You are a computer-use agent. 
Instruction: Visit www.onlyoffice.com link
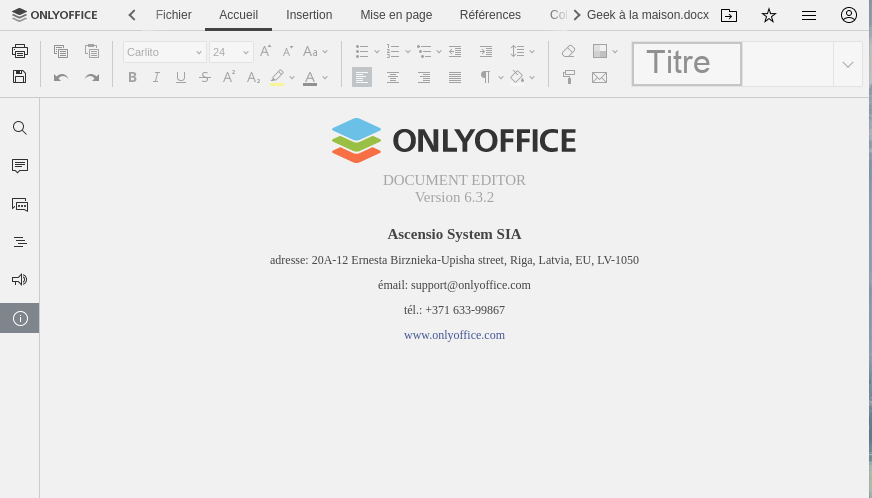pyautogui.click(x=454, y=335)
